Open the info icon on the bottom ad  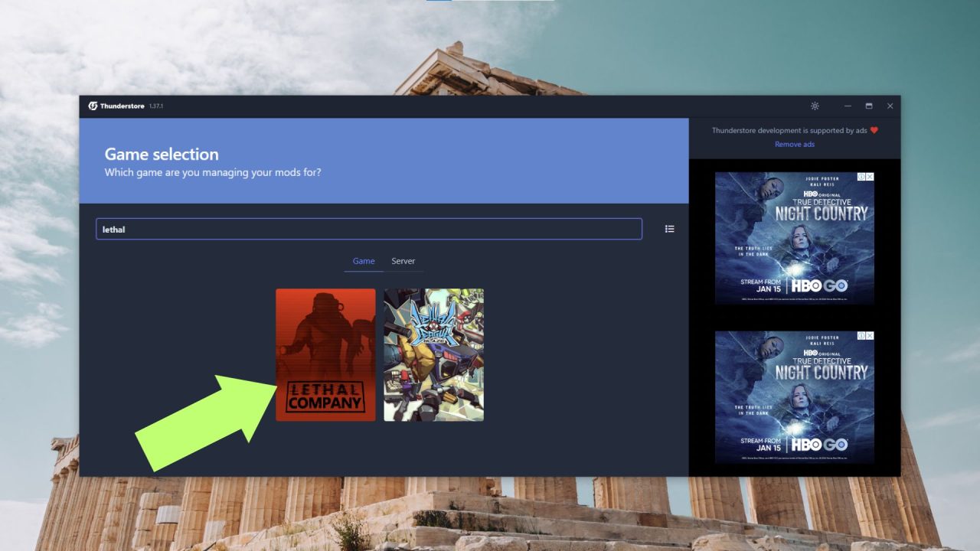tap(861, 336)
